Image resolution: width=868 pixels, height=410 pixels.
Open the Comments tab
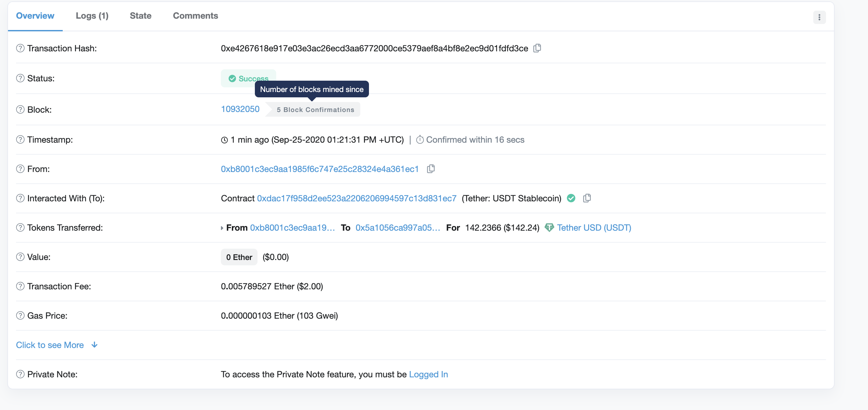[x=195, y=16]
